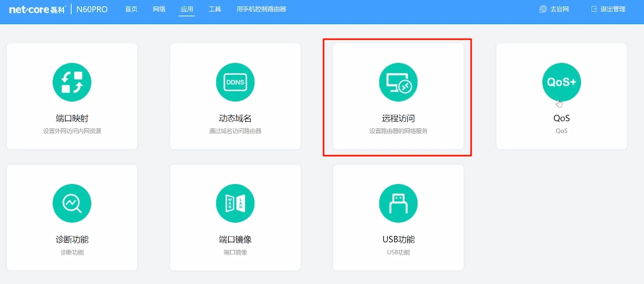Click the 去官网 official website link
The image size is (644, 284).
coord(559,9)
